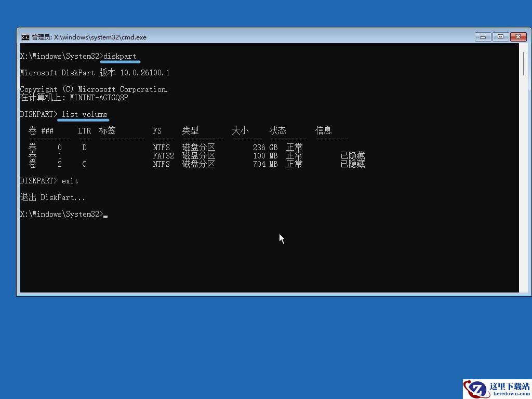This screenshot has width=532, height=399.
Task: Click the computer name MININT-AGTGQ8P
Action: pyautogui.click(x=99, y=98)
